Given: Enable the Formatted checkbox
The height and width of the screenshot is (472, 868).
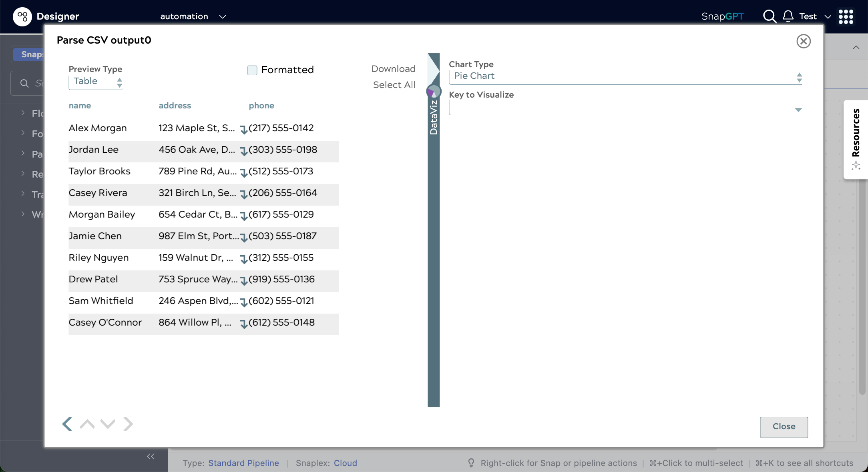Looking at the screenshot, I should click(252, 70).
